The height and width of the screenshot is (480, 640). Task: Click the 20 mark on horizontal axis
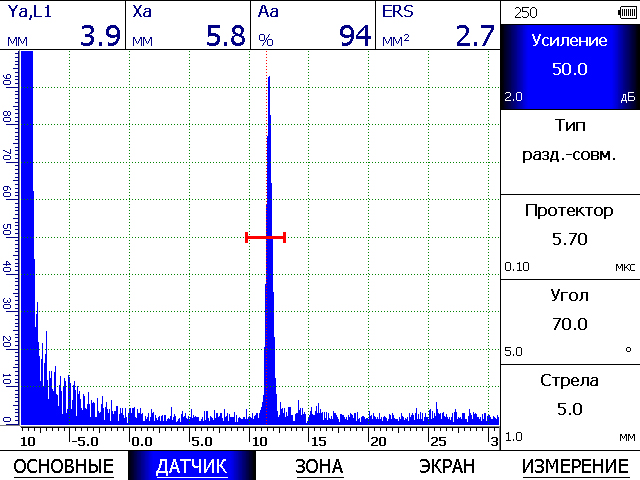378,440
